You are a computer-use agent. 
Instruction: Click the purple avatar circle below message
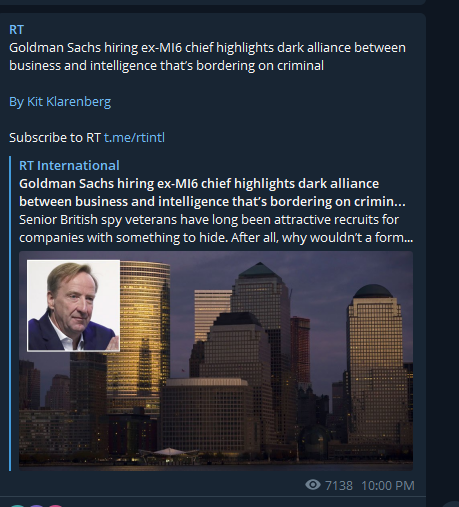(x=37, y=506)
